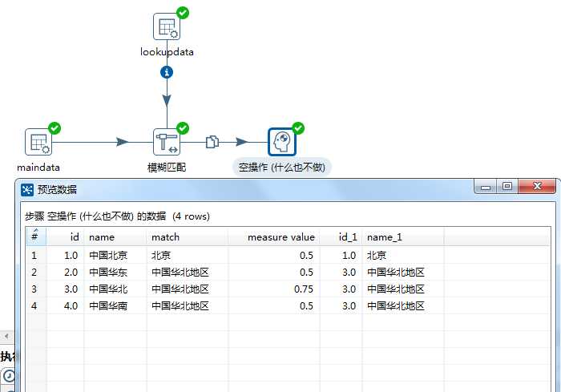The image size is (561, 392).
Task: Select the lookupdata step icon
Action: [x=167, y=26]
